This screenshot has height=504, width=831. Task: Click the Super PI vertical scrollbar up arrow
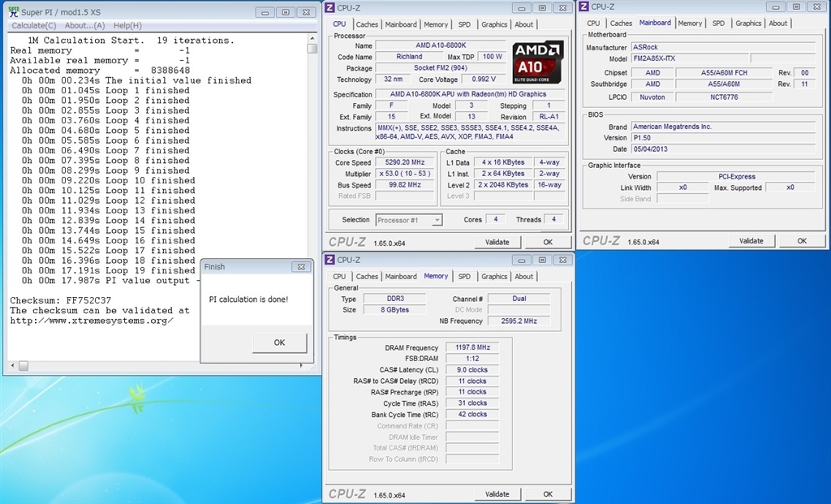(x=312, y=38)
